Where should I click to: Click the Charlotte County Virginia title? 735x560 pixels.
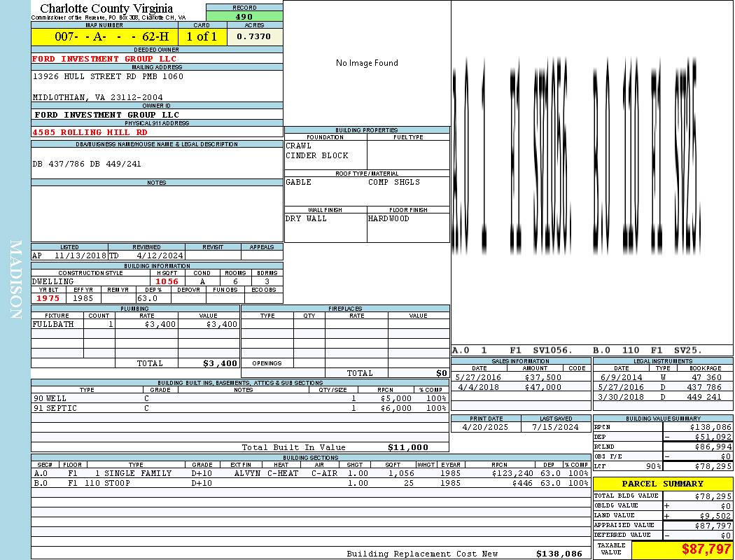[106, 8]
